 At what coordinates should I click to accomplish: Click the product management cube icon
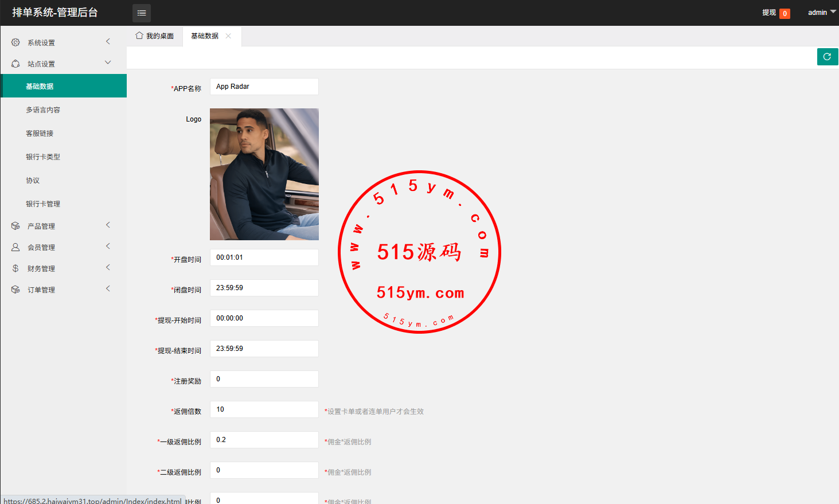(15, 226)
